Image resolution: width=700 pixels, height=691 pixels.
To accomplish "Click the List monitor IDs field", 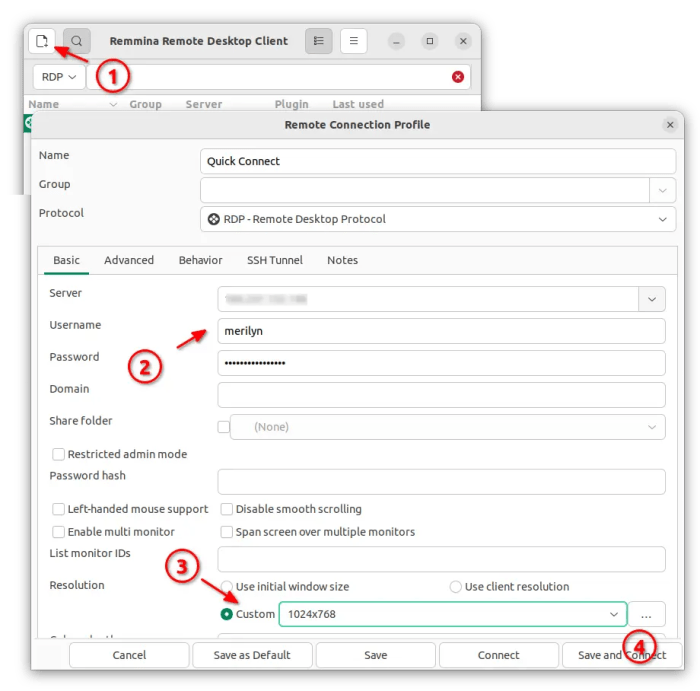I will (x=442, y=559).
